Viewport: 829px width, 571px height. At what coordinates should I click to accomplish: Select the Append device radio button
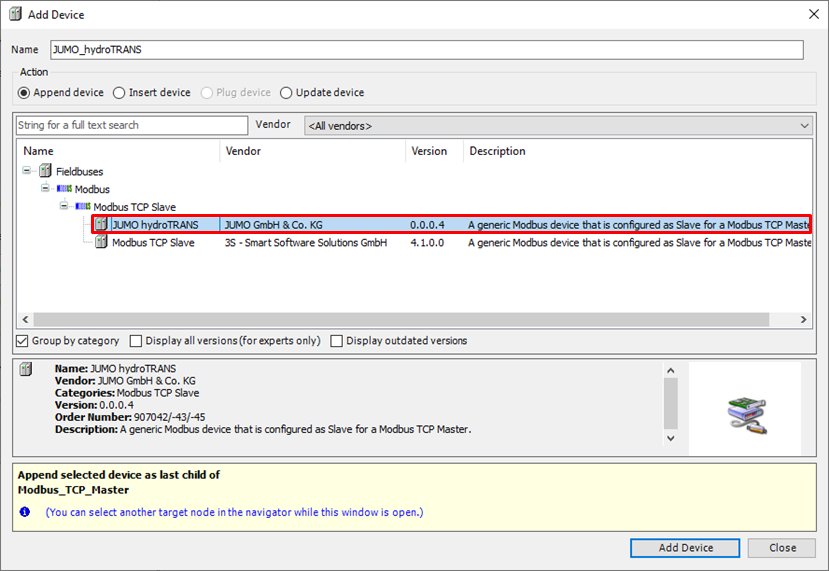(24, 93)
